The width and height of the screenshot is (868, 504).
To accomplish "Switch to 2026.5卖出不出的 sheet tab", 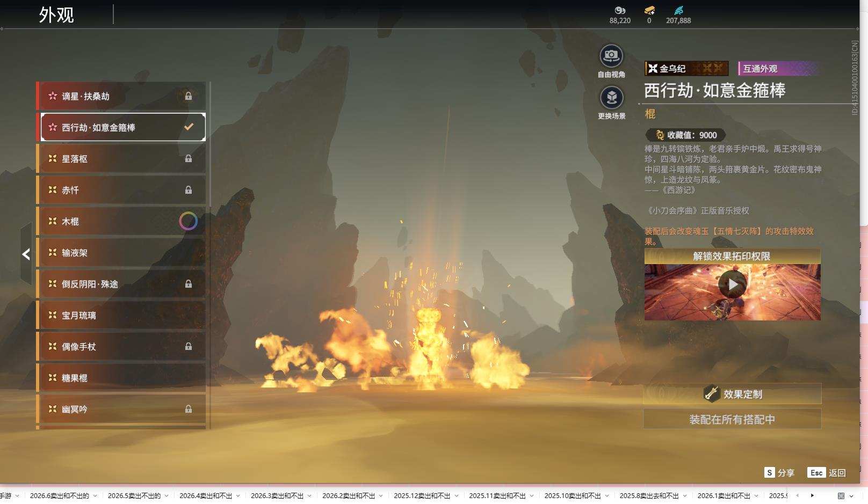I will pos(134,495).
